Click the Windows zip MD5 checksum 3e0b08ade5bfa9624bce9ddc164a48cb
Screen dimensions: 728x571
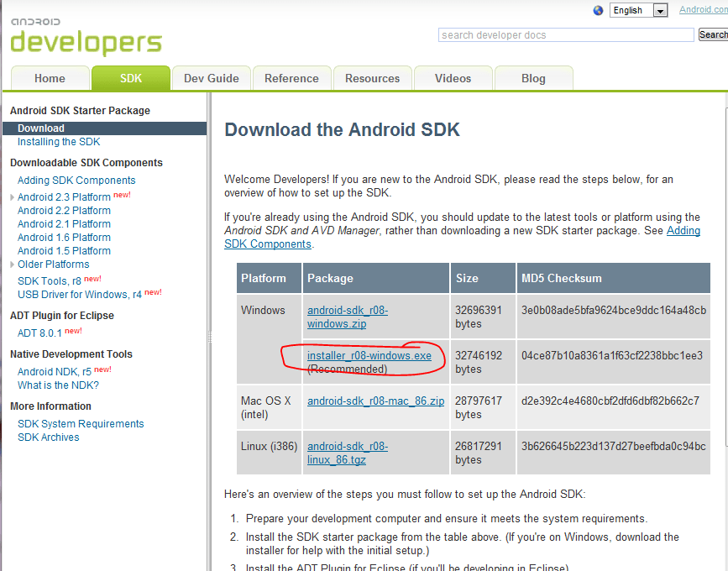point(613,310)
